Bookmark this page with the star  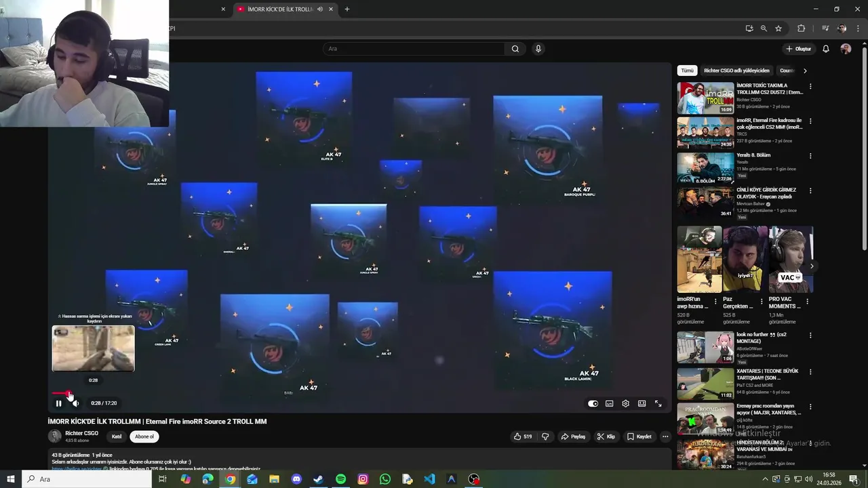point(778,28)
